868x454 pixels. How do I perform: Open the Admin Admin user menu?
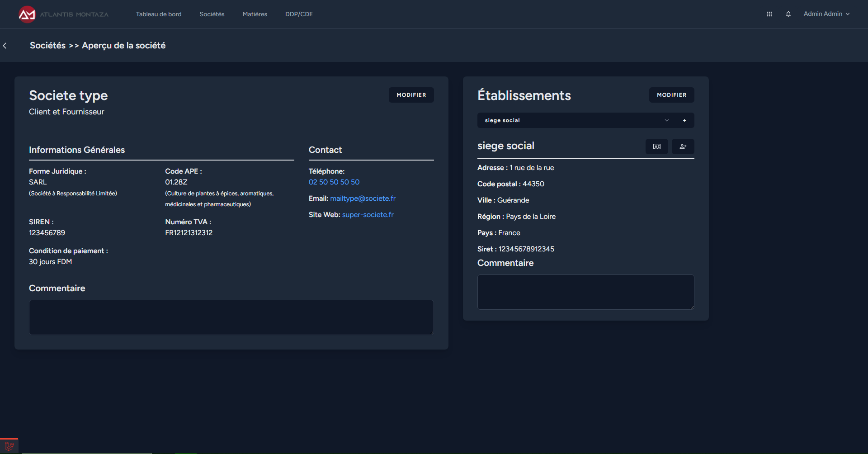[x=826, y=14]
